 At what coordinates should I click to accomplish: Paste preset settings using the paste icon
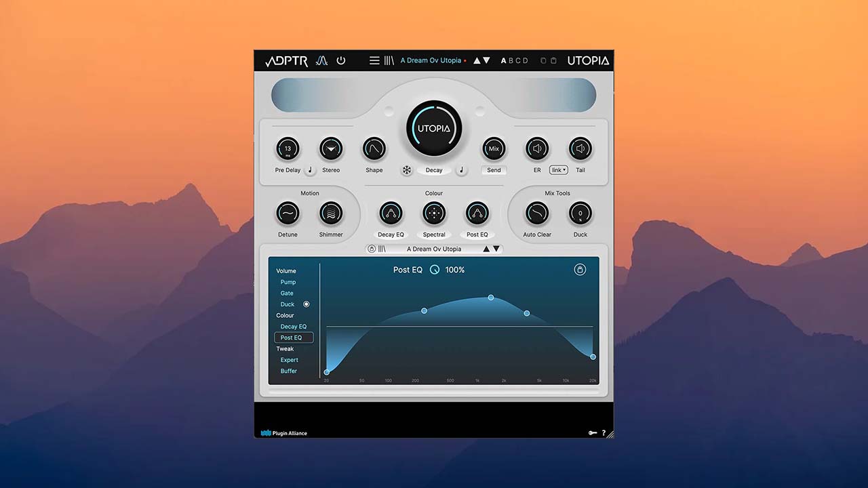pos(553,60)
